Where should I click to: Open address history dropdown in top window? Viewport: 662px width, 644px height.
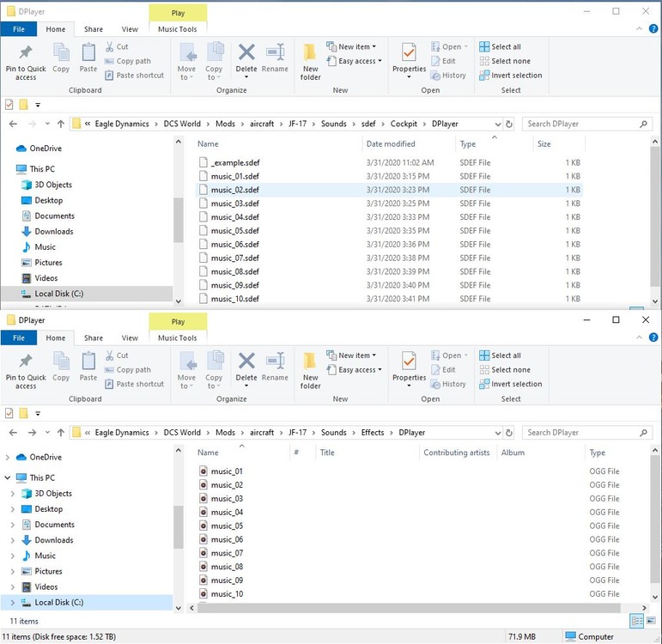tap(498, 125)
